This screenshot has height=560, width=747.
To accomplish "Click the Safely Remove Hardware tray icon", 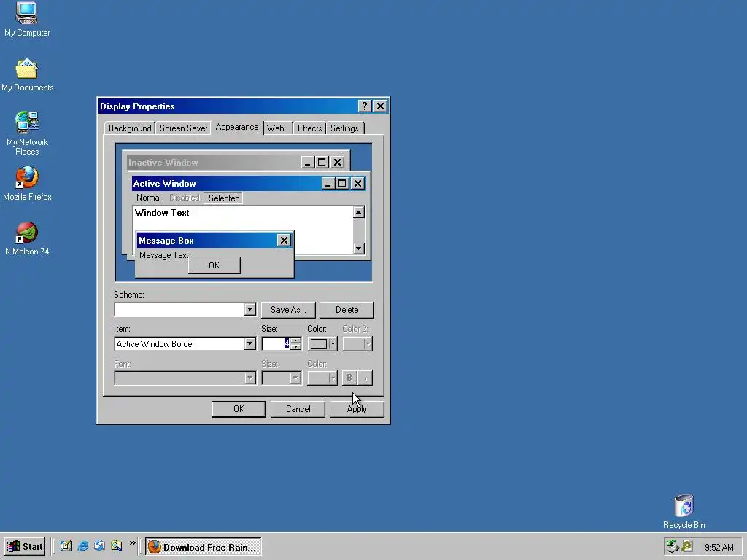I will pyautogui.click(x=672, y=546).
